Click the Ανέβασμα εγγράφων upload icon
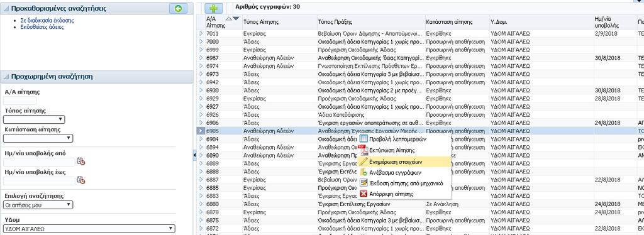The width and height of the screenshot is (644, 235). click(x=363, y=172)
